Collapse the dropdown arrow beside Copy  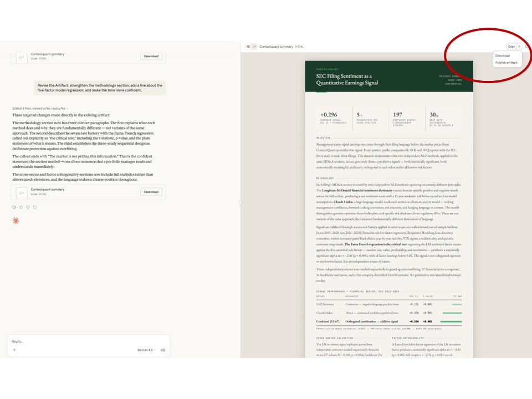(x=519, y=47)
